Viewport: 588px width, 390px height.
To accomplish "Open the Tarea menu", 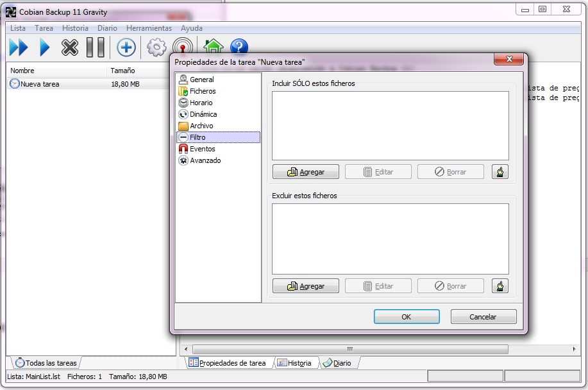I will pos(44,28).
